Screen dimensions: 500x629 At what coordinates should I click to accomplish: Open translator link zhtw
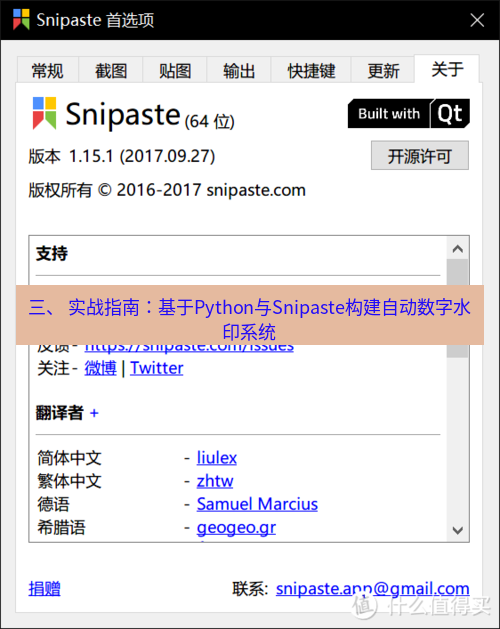click(x=215, y=481)
